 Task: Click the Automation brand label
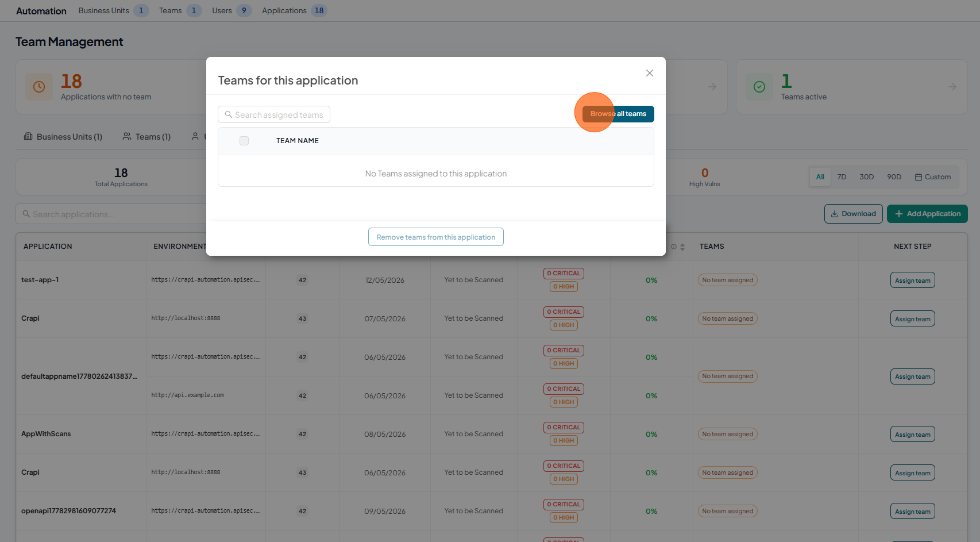41,11
